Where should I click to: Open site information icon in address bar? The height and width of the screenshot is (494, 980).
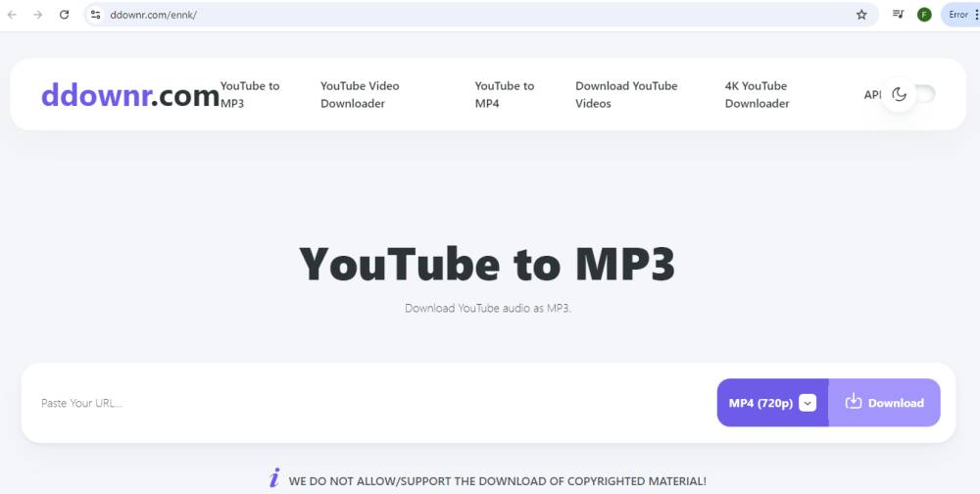point(95,15)
